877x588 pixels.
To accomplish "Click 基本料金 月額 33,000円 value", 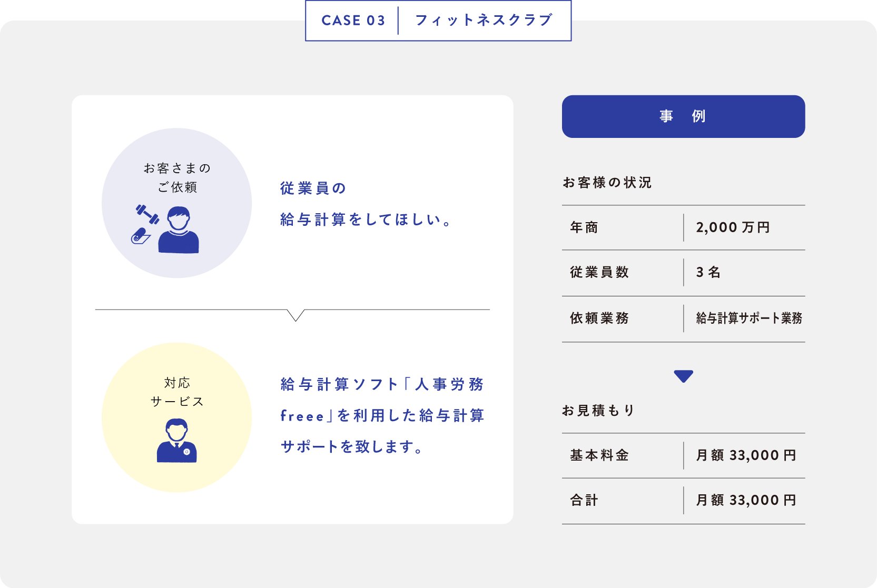I will point(746,455).
